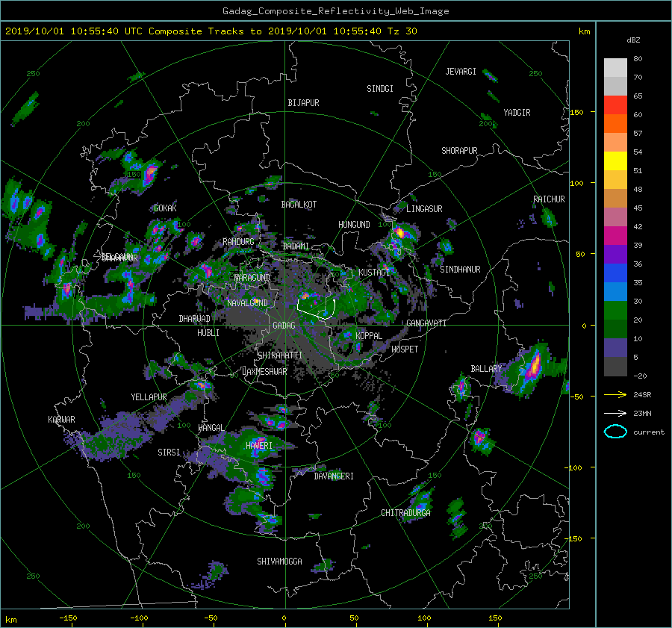The width and height of the screenshot is (672, 628).
Task: Click the GADAG radar center label
Action: coord(284,326)
